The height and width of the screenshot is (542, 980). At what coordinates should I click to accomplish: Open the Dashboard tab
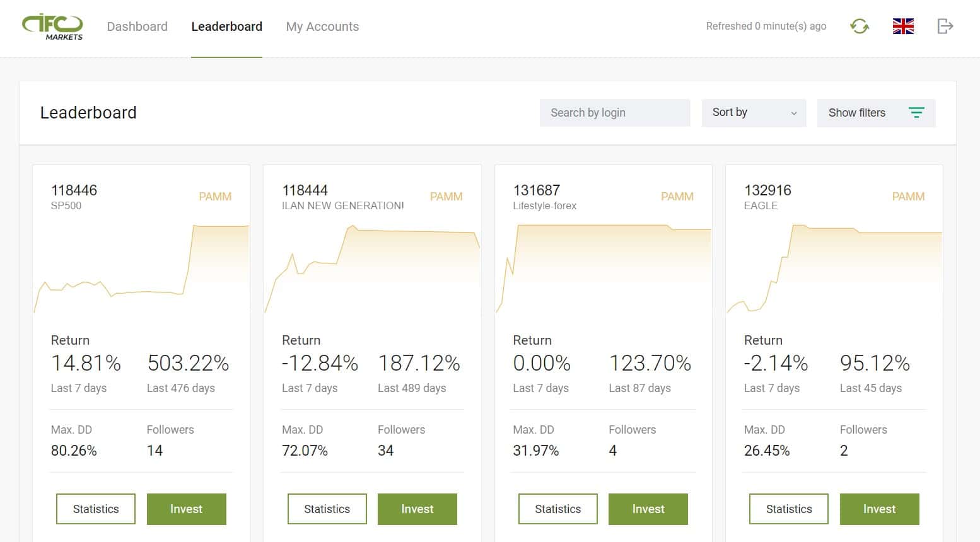[x=137, y=26]
